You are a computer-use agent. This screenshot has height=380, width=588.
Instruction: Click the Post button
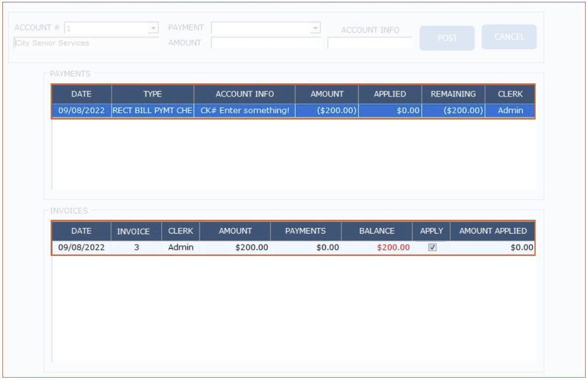pyautogui.click(x=447, y=38)
